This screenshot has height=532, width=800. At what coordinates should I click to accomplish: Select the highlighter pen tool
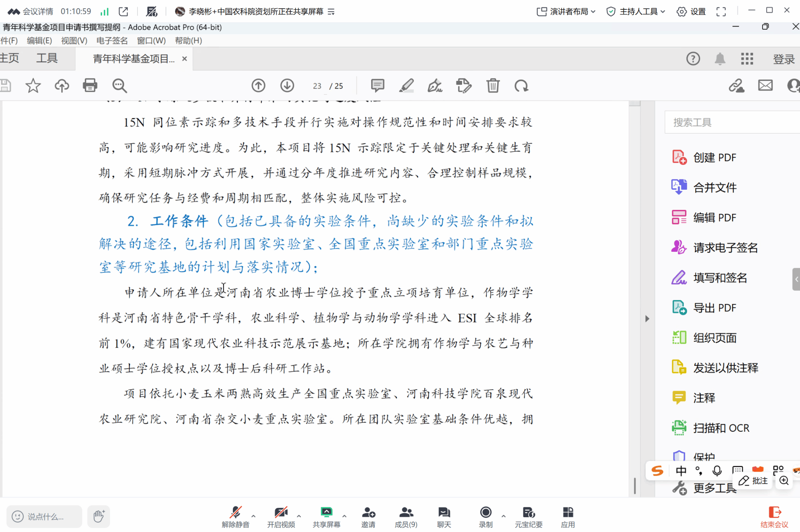[406, 85]
